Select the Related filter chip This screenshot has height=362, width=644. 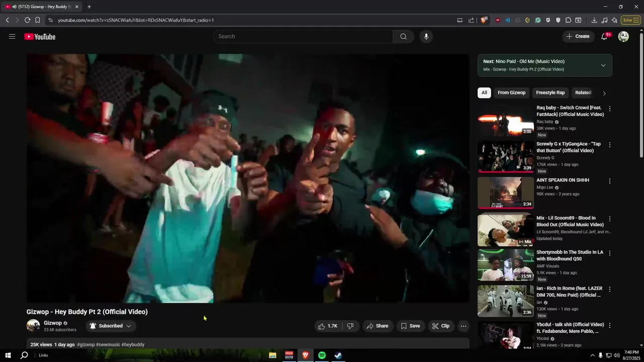pos(583,93)
